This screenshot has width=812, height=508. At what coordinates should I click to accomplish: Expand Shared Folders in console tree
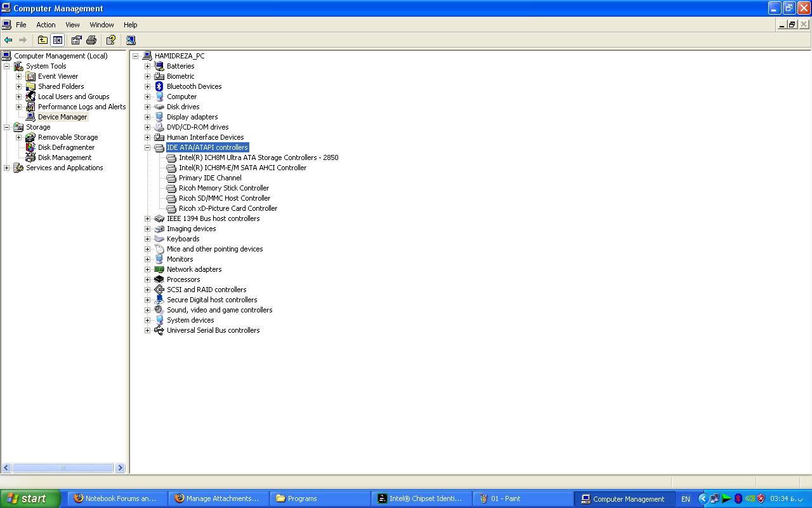click(19, 86)
